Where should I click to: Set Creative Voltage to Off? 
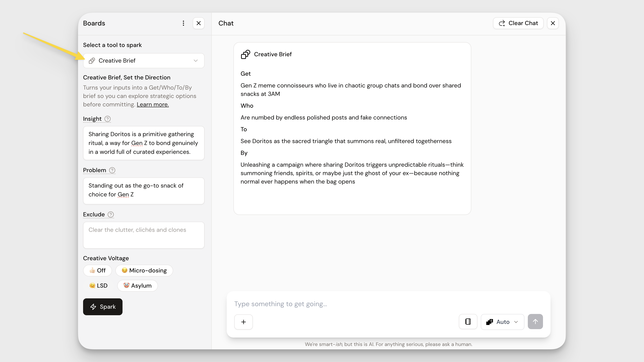pyautogui.click(x=97, y=271)
